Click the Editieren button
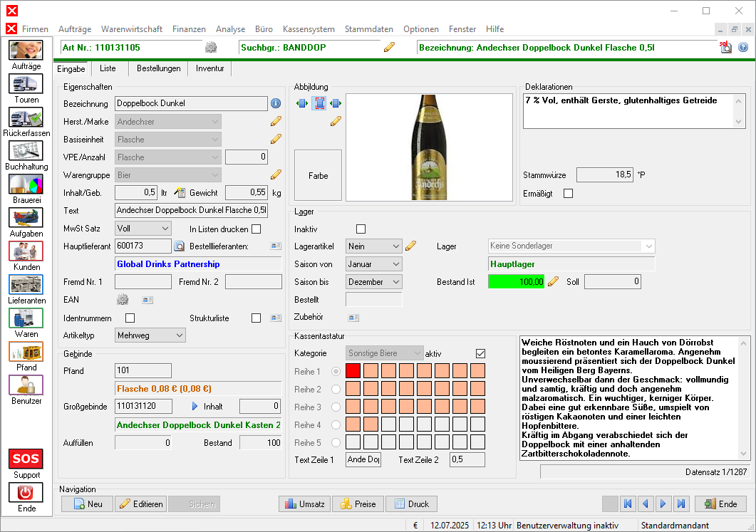This screenshot has width=756, height=532. [x=141, y=504]
